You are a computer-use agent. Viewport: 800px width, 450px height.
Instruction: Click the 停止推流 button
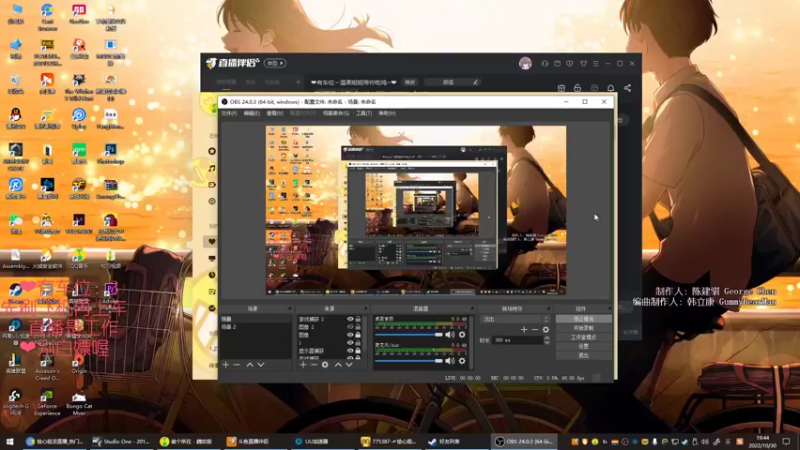click(x=584, y=319)
